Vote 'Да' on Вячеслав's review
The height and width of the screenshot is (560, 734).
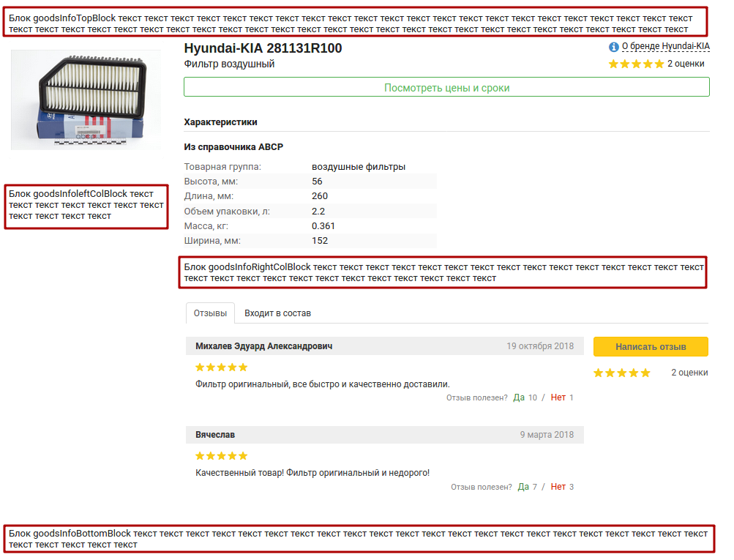[523, 487]
